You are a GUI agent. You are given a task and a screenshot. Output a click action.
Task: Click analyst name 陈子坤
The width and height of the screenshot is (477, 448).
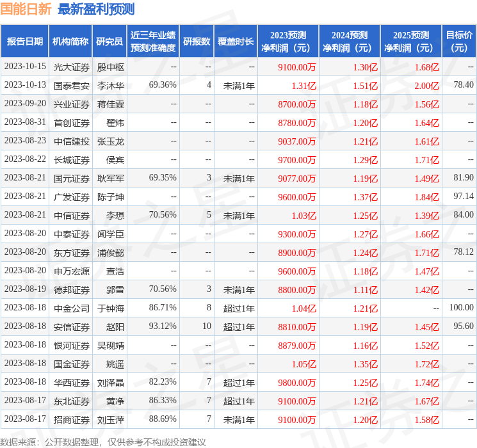tap(111, 197)
